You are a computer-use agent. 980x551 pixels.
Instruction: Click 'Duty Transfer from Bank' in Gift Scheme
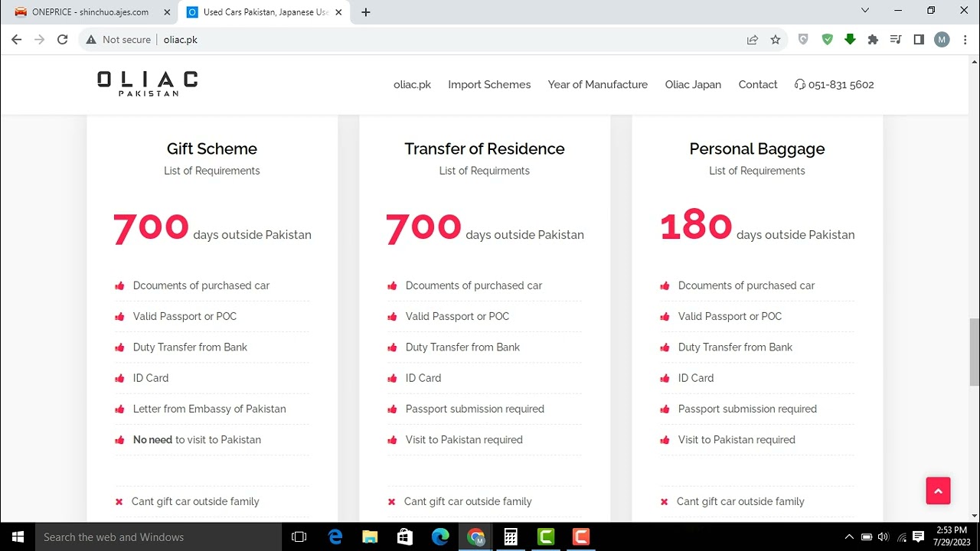[190, 347]
